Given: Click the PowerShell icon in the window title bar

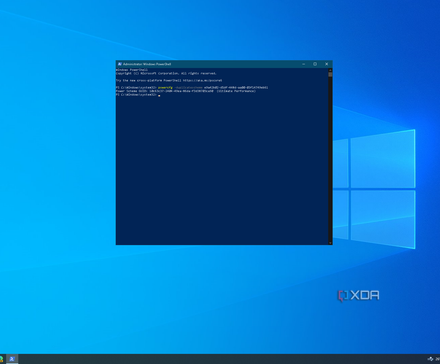Looking at the screenshot, I should point(120,64).
